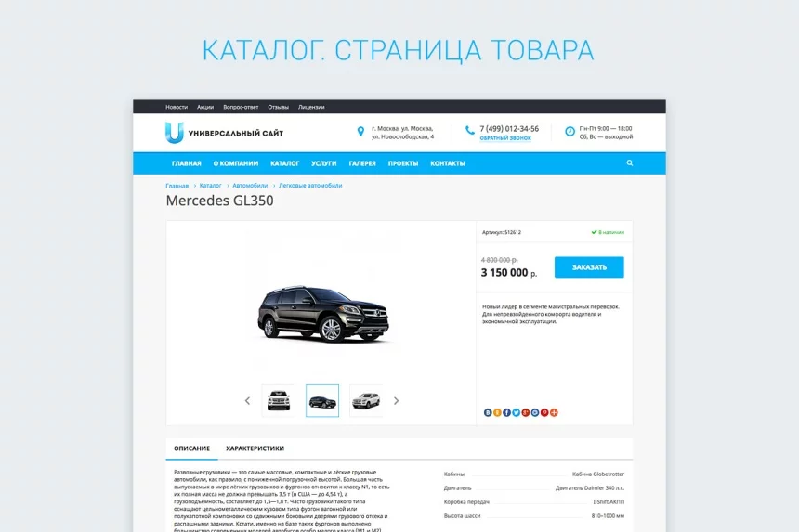
Task: Click the U logo of Универсальный сайт
Action: click(x=174, y=133)
